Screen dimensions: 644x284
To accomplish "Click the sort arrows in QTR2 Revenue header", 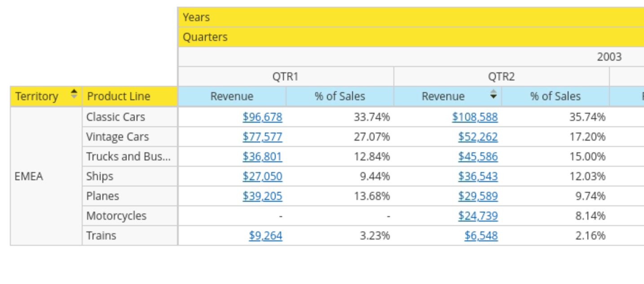I will [494, 94].
